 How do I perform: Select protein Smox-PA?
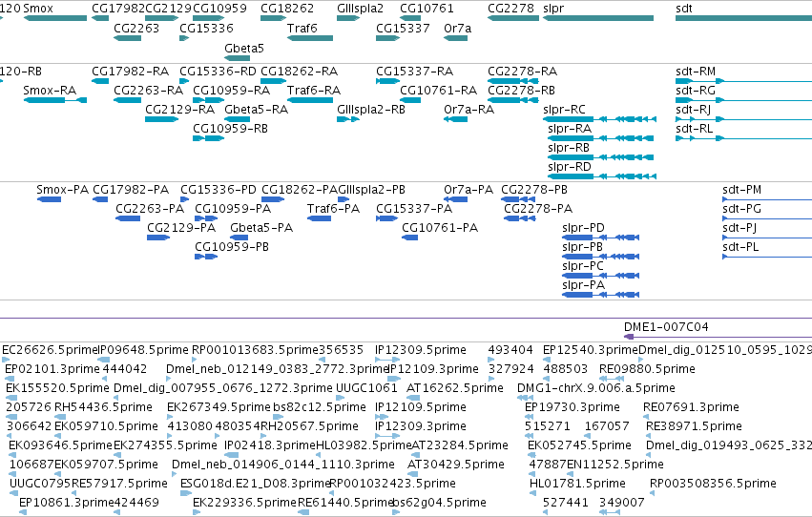coord(50,199)
